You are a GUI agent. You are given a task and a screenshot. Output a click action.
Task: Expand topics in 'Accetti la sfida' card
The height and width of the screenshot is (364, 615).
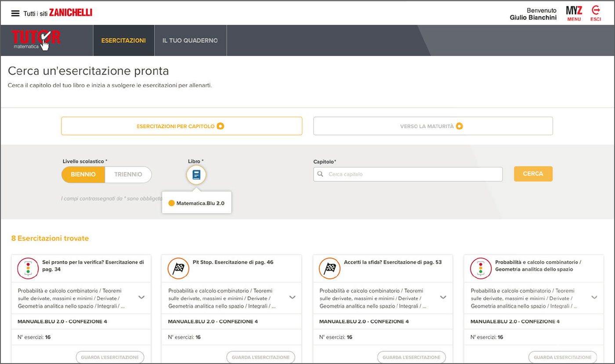pos(443,297)
